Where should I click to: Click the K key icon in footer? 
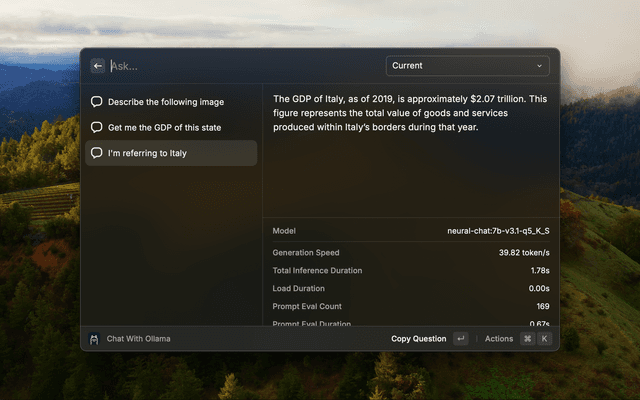tap(544, 339)
